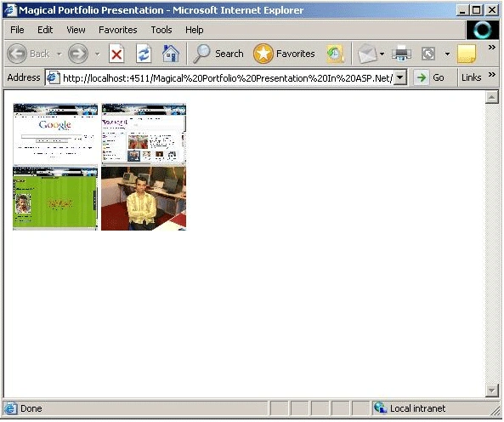
Task: Open the Edit menu
Action: 45,30
